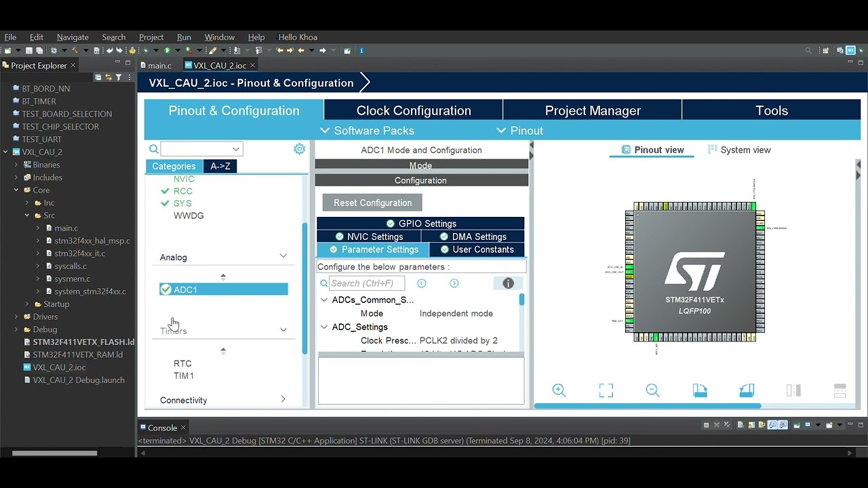Collapse the Core folder in tree
Image resolution: width=868 pixels, height=488 pixels.
(16, 190)
